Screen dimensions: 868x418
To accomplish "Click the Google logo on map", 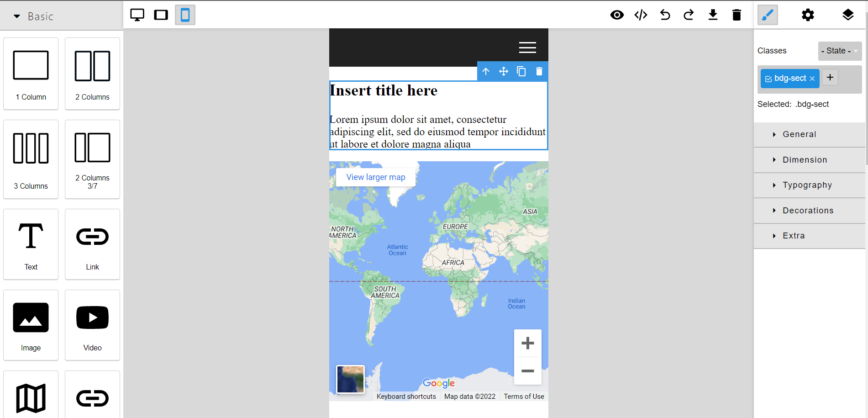I will click(x=439, y=383).
